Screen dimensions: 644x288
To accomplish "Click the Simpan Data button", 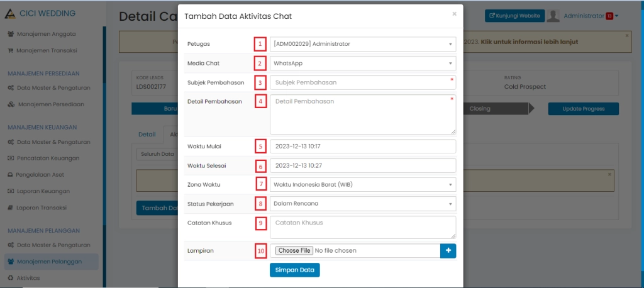I will tap(294, 270).
